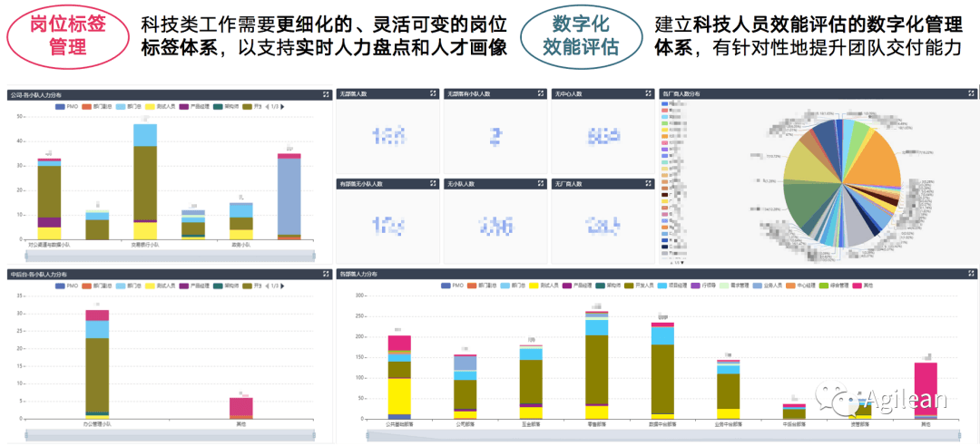The width and height of the screenshot is (980, 446).
Task: Advance legend page in 中后台-各小队人力分布 chart
Action: pos(283,285)
